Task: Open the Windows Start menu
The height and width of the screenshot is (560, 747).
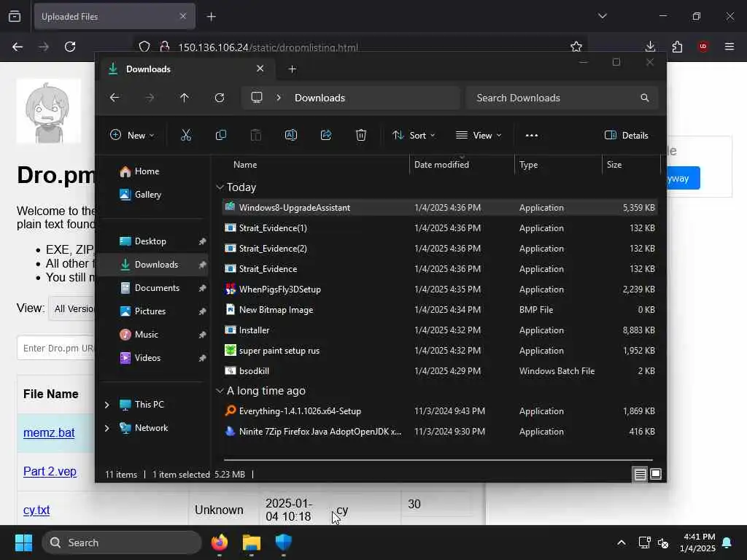Action: (x=24, y=542)
